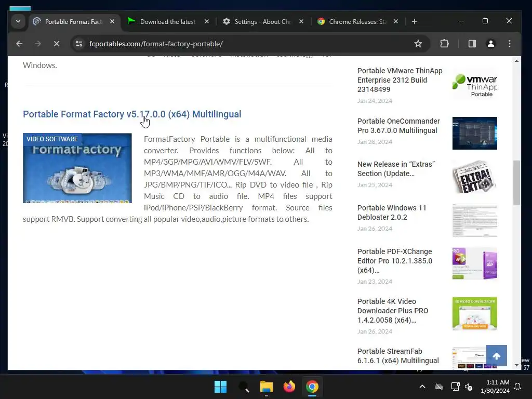Viewport: 532px width, 399px height.
Task: Open the clock showing 1:11 AM
Action: point(495,387)
